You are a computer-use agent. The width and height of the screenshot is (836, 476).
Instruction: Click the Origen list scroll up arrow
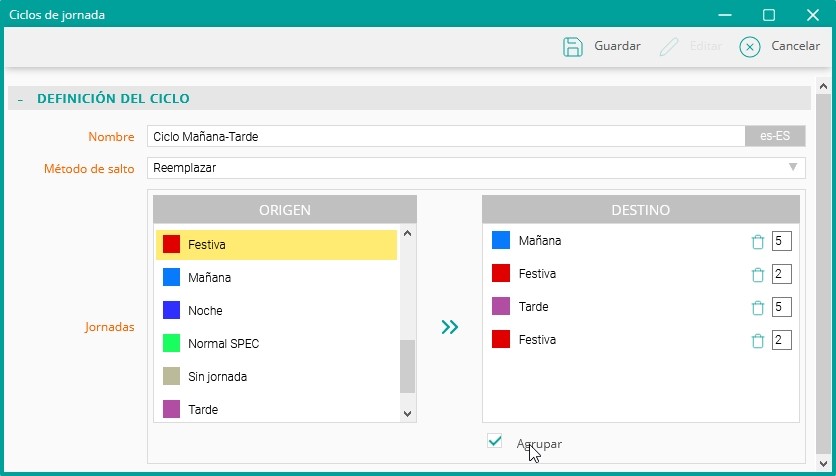408,233
